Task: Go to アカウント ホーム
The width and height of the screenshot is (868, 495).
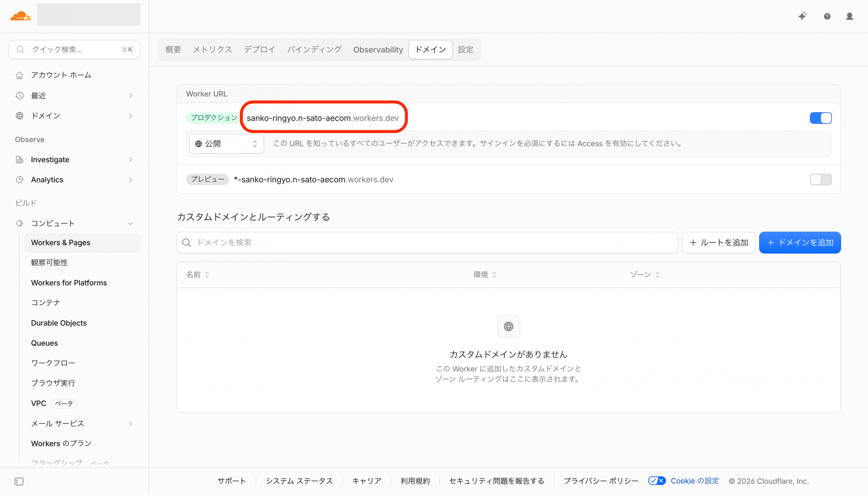Action: [61, 75]
